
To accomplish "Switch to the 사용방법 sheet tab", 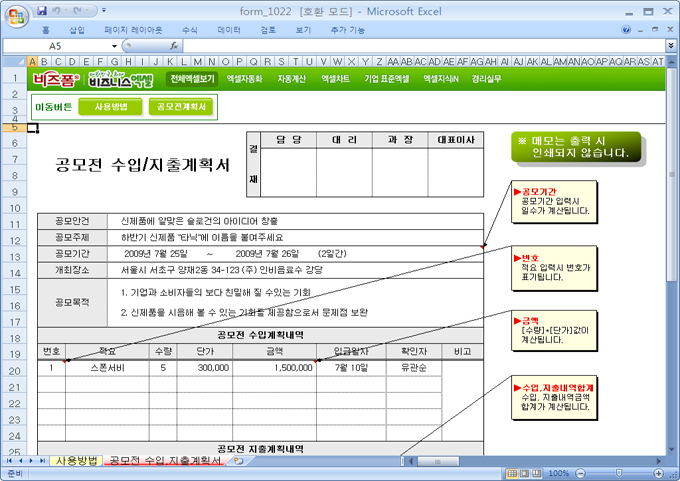I will [x=77, y=461].
